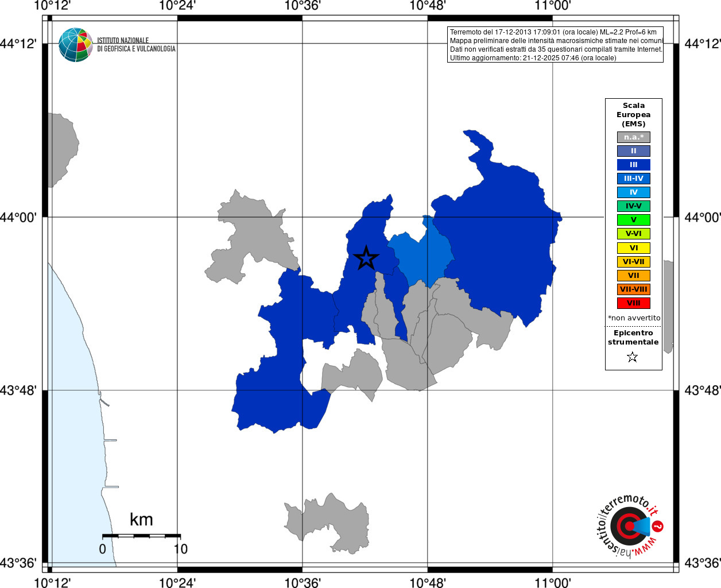Click 'Istituto Nazionale di Geofisica e Vulcanologia' text
Screen dimensions: 721x588
[x=136, y=45]
